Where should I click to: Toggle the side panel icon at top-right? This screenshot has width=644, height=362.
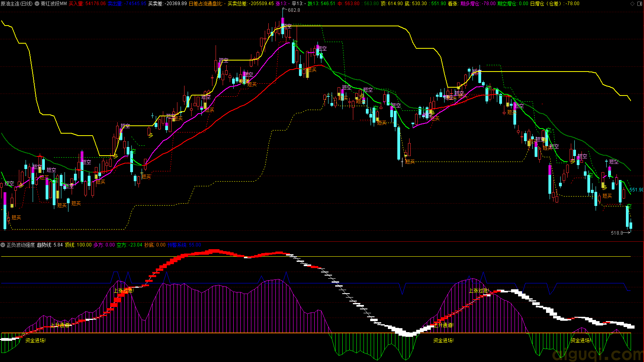(640, 4)
